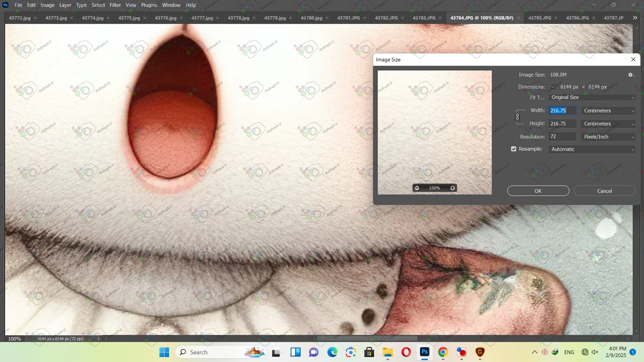
Task: Close the 43784.JPG tab with its X
Action: pos(519,18)
